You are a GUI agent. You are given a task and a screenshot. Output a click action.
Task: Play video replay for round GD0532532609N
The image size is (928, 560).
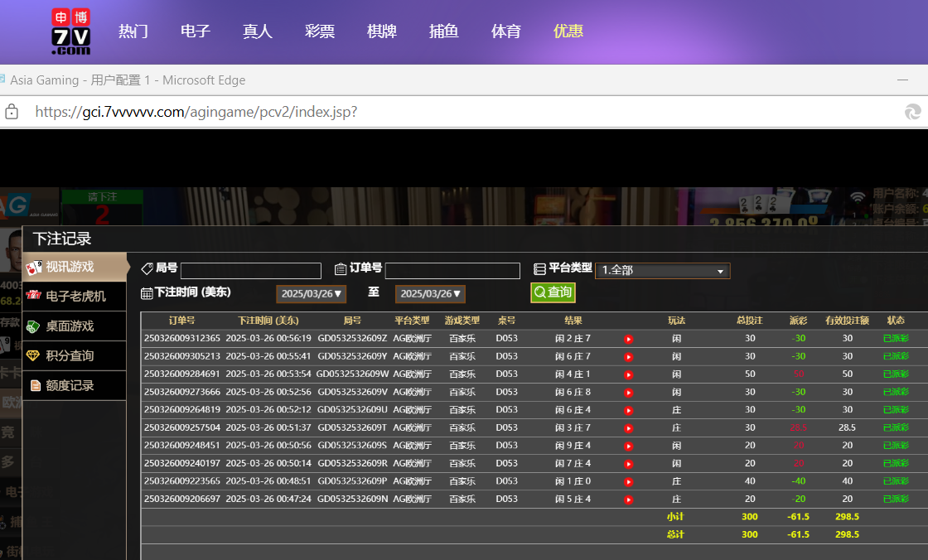point(628,500)
